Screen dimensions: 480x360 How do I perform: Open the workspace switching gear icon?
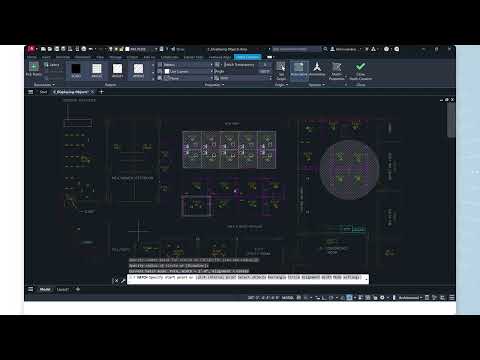click(x=382, y=297)
